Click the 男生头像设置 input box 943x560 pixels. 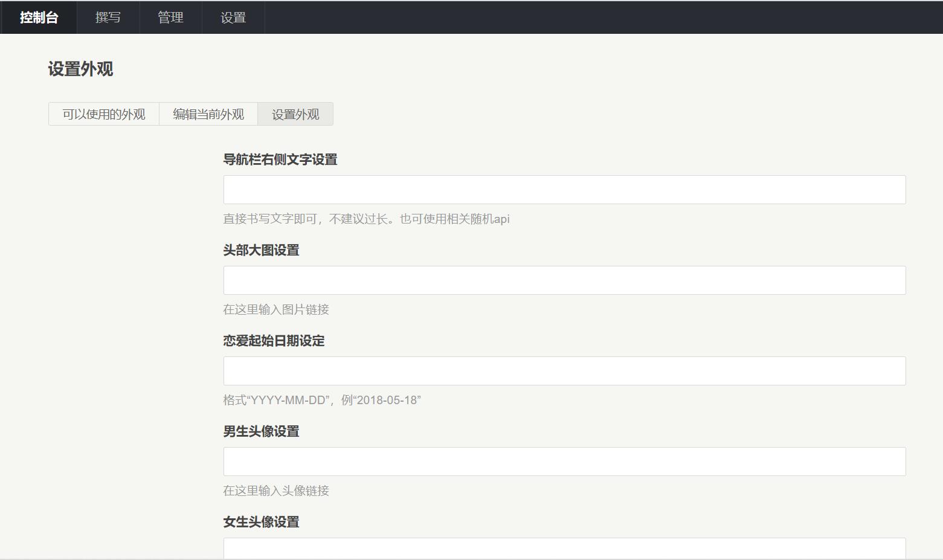(564, 462)
